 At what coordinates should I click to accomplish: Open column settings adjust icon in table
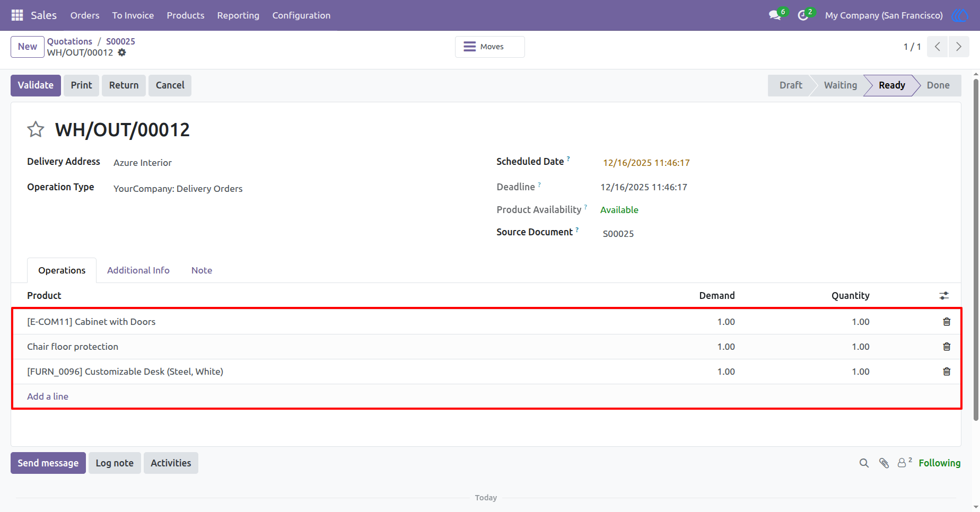(944, 296)
